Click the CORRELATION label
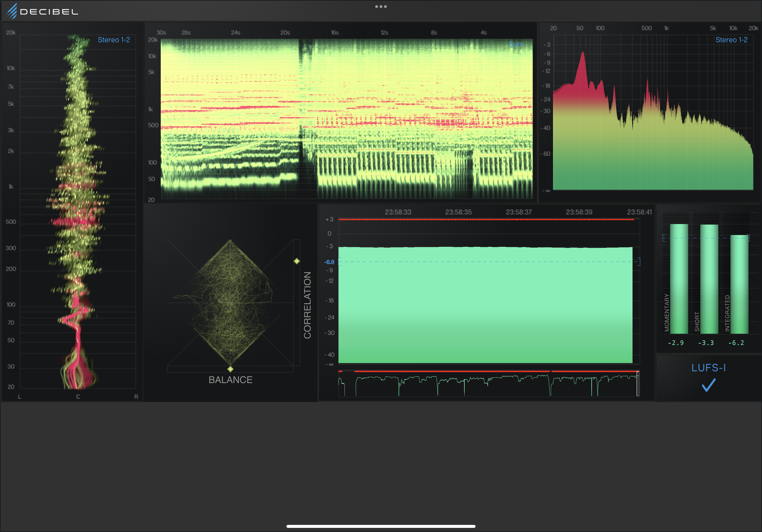The height and width of the screenshot is (532, 762). [x=307, y=305]
